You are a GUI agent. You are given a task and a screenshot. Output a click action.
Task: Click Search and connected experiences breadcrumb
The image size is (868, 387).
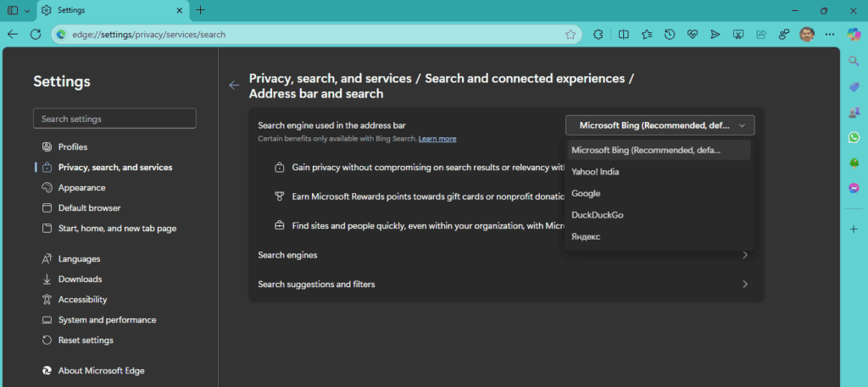coord(525,79)
